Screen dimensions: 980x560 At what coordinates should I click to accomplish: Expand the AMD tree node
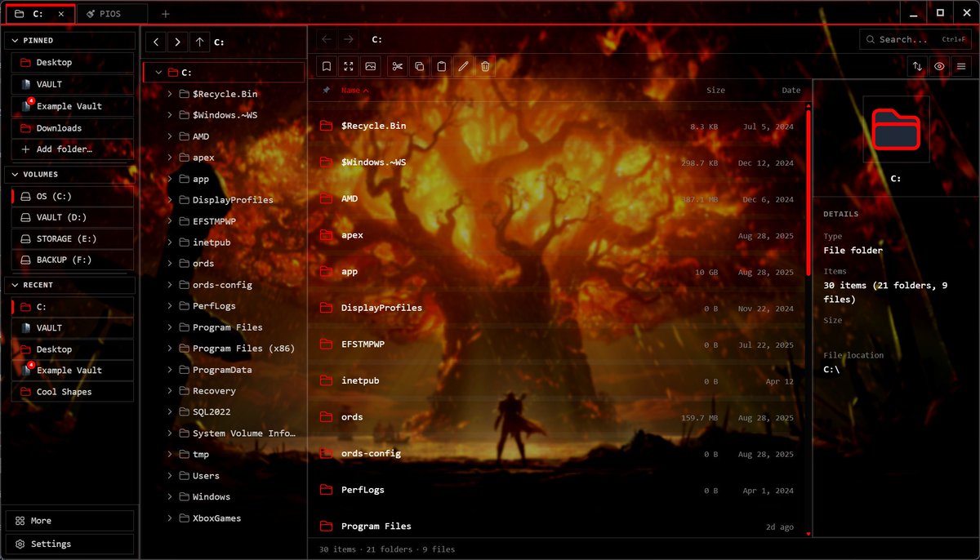(170, 136)
